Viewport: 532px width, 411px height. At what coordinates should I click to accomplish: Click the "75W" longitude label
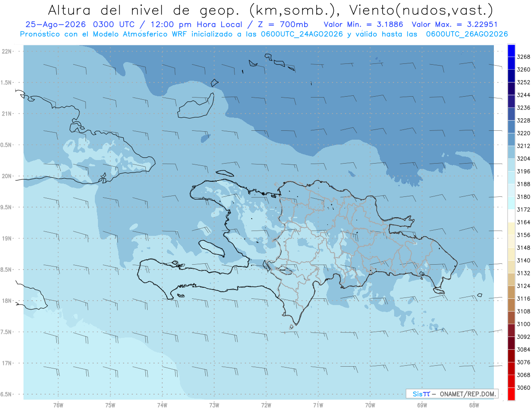click(110, 405)
